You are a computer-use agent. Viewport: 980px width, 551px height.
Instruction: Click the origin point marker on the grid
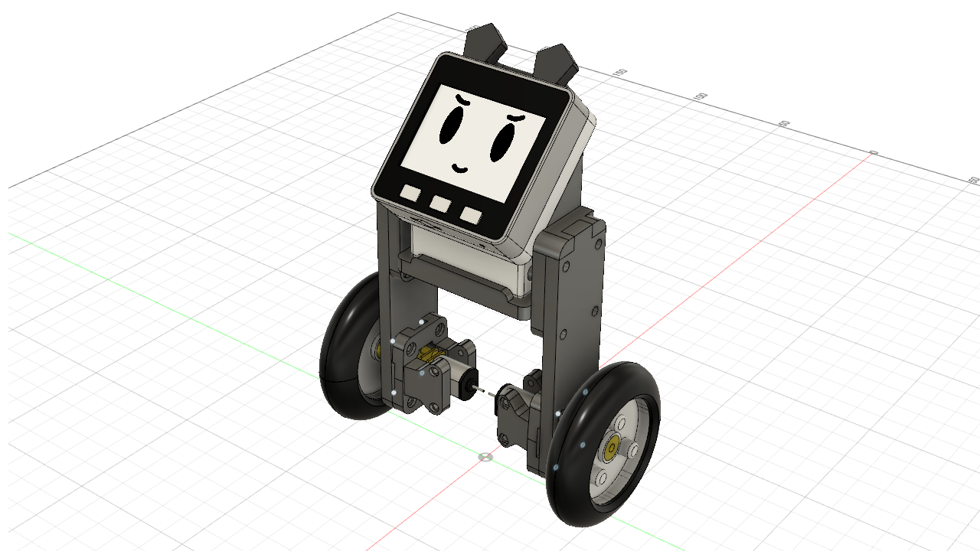click(x=485, y=457)
